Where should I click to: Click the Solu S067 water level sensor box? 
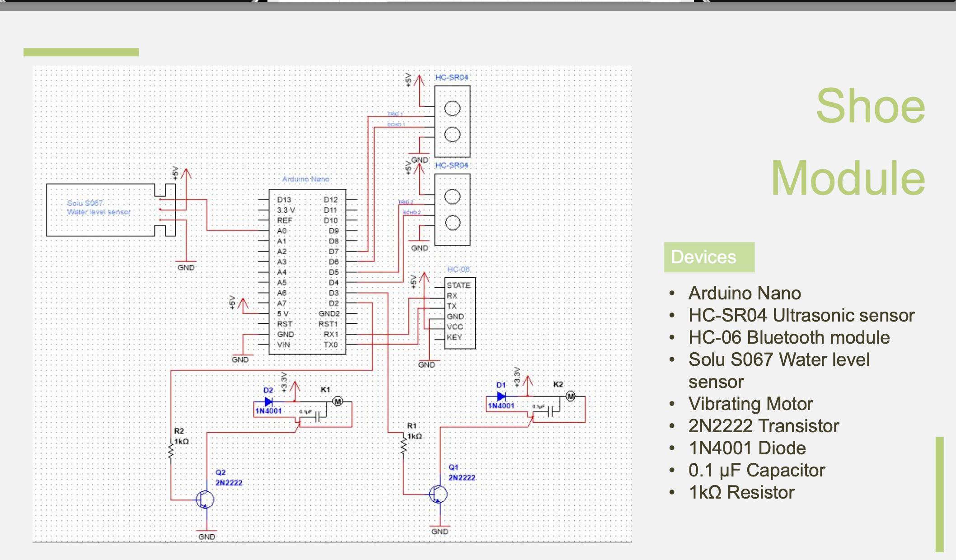[x=100, y=210]
